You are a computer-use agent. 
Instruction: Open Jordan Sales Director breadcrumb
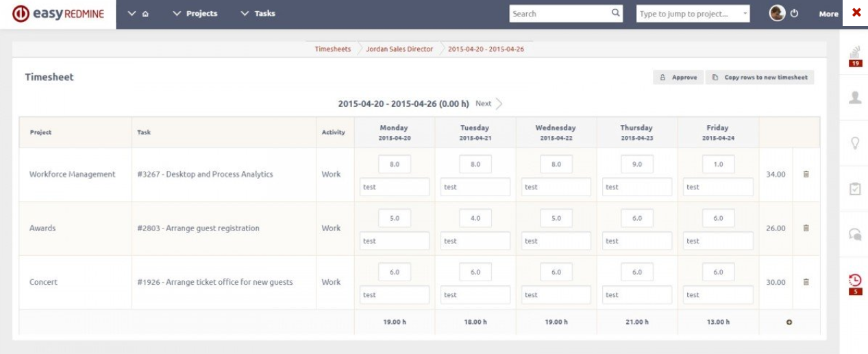pyautogui.click(x=399, y=49)
